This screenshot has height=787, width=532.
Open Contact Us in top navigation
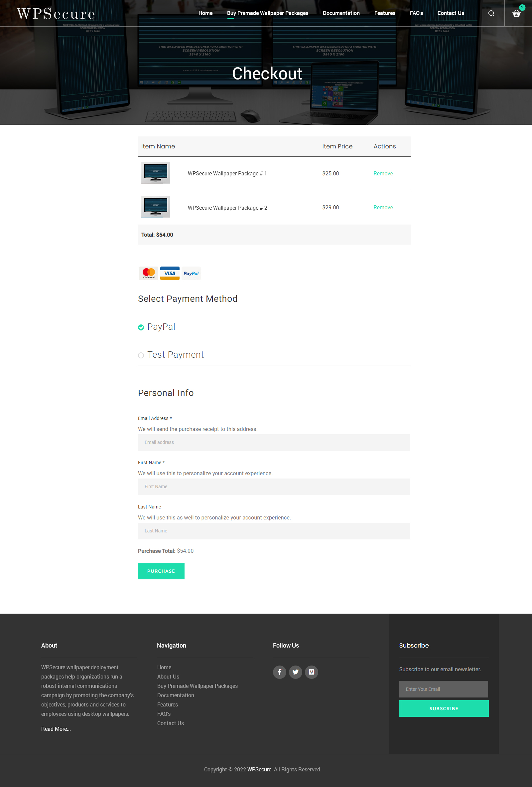tap(451, 13)
